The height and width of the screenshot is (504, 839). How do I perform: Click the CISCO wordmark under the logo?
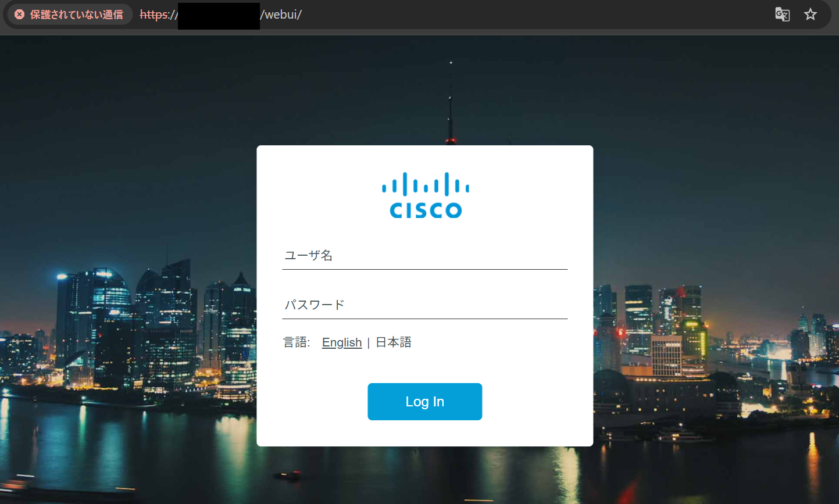point(426,210)
